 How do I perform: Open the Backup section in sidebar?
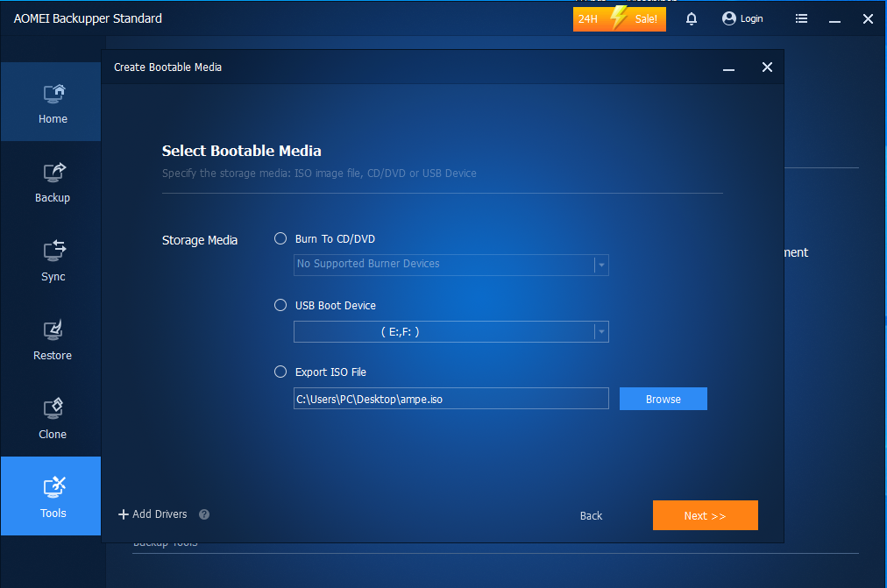(51, 181)
